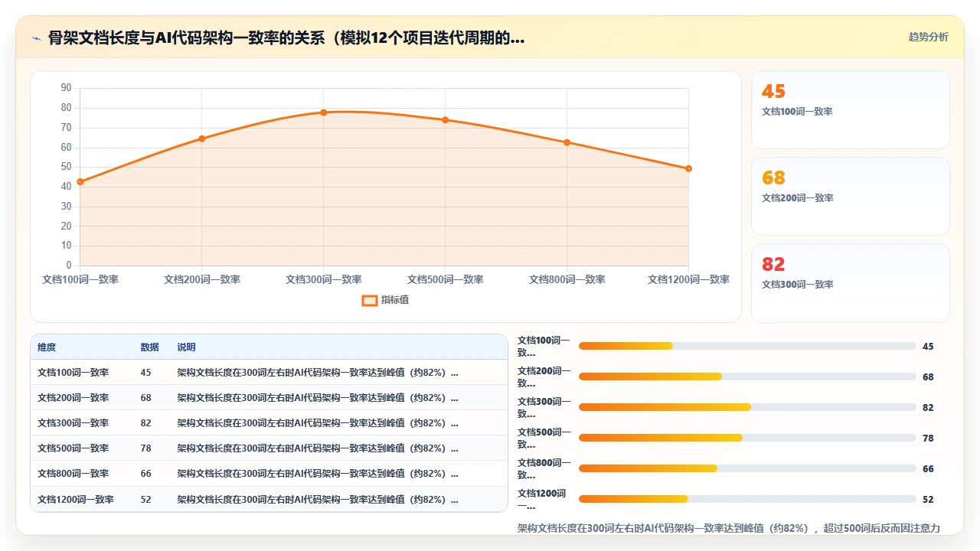The height and width of the screenshot is (551, 980).
Task: Click the chart peak point at 文档300词一致率
Action: coord(323,112)
